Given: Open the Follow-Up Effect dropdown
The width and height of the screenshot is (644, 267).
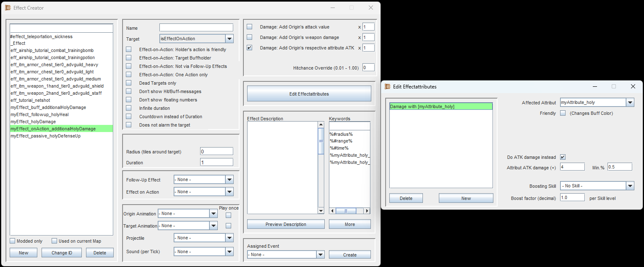Looking at the screenshot, I should [x=203, y=179].
